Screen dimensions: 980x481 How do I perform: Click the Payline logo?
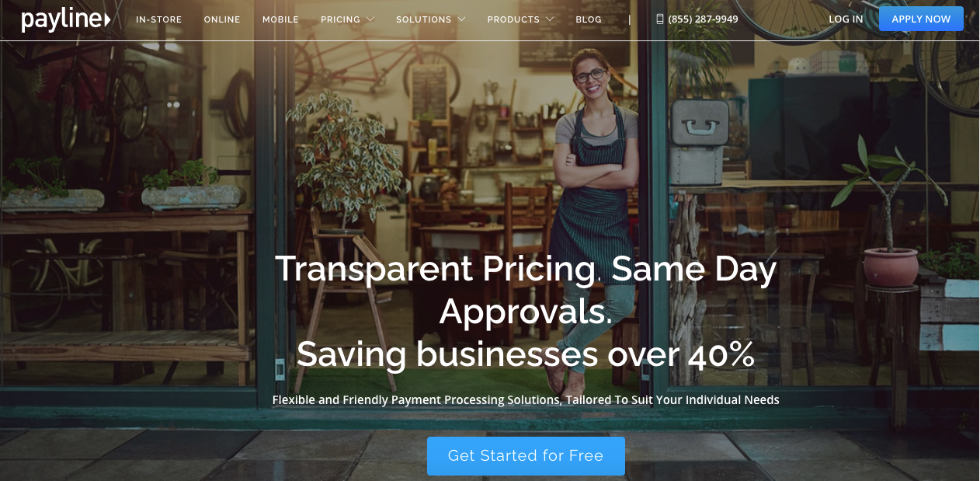click(66, 19)
